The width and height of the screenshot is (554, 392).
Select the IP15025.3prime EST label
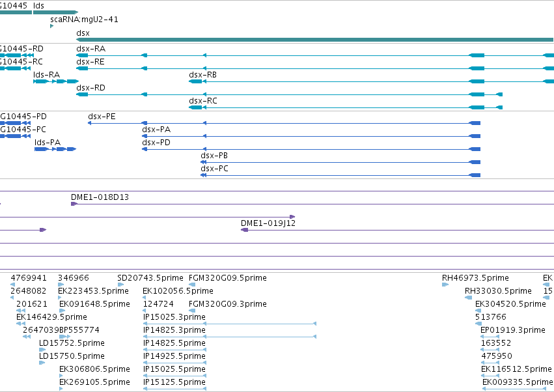[x=174, y=317]
